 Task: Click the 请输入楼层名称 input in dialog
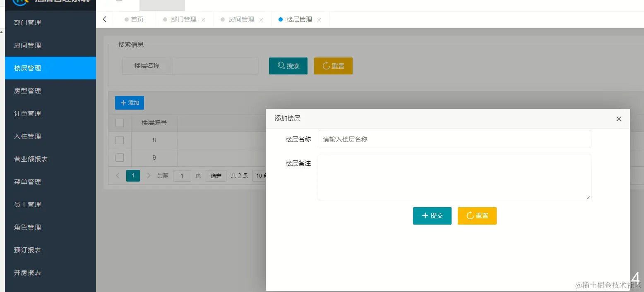click(x=454, y=139)
